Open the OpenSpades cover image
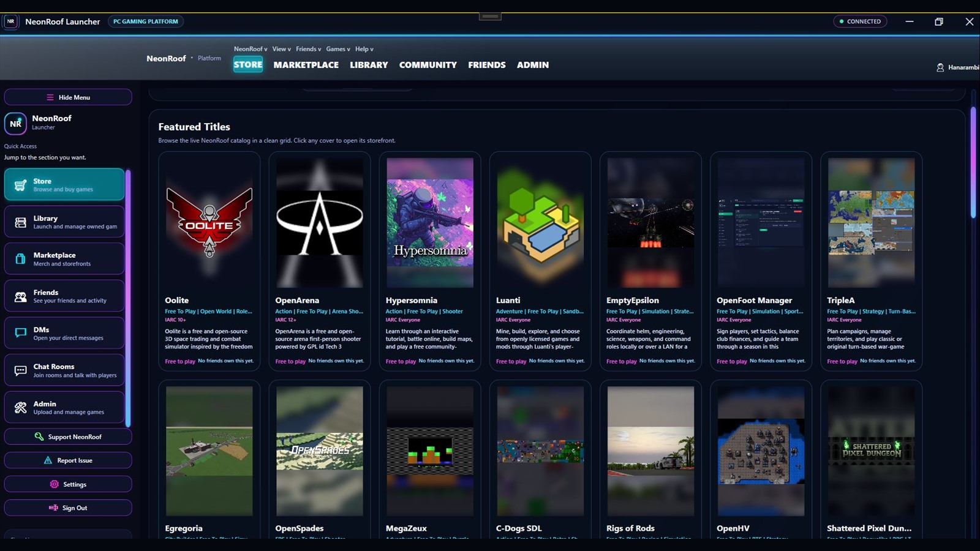Screen dimensions: 980x551 [x=320, y=451]
